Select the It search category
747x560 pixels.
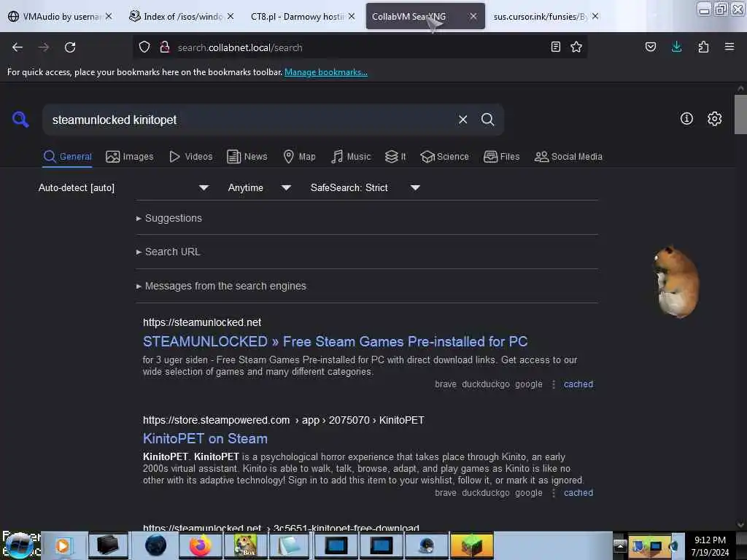[395, 157]
